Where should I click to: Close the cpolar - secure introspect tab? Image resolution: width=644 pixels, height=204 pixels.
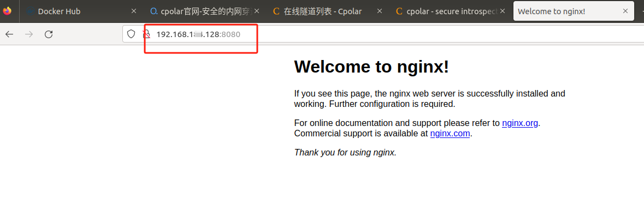[x=503, y=11]
